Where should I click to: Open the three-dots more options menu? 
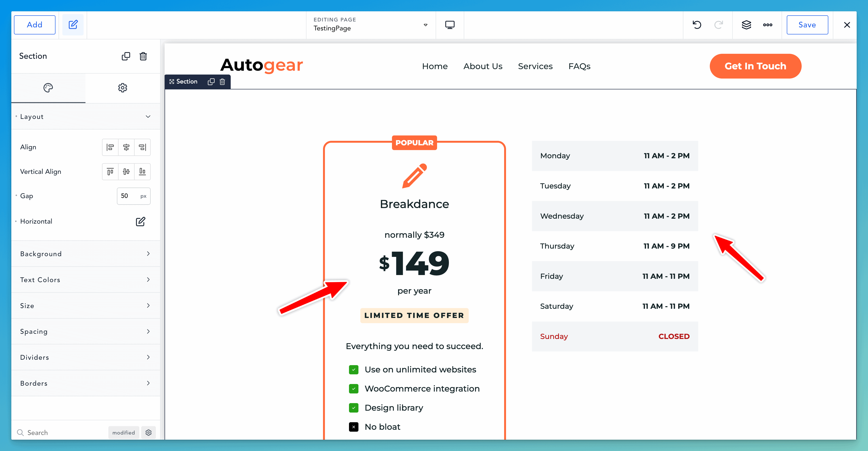click(x=768, y=25)
